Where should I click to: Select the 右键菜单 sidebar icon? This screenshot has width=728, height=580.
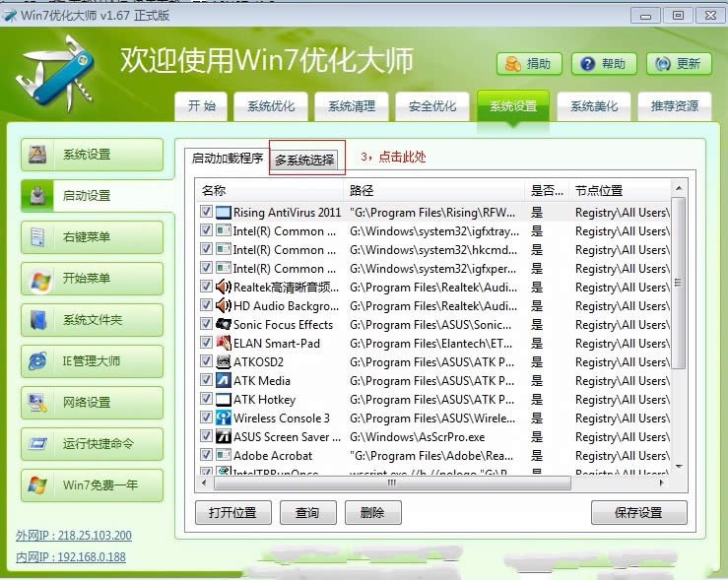point(38,237)
